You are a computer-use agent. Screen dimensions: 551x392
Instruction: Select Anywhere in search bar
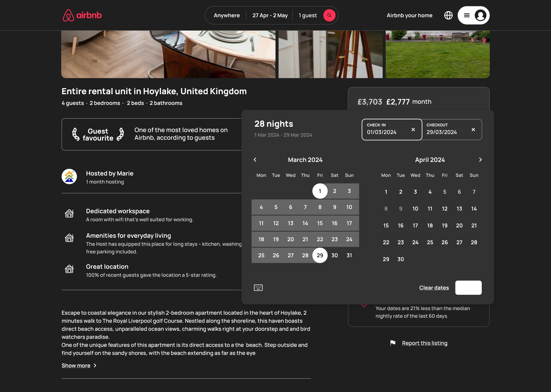point(227,15)
